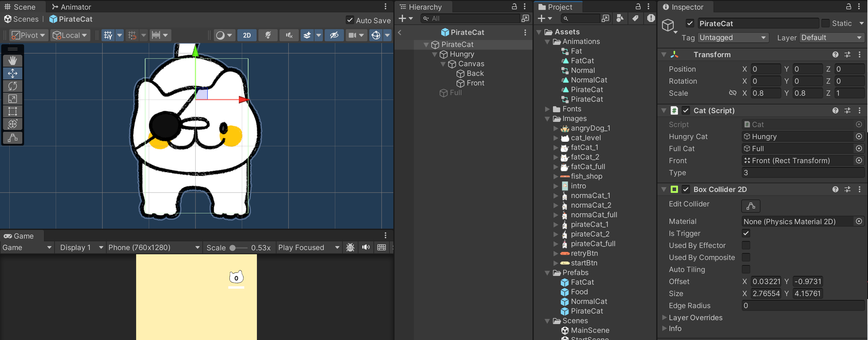Toggle Auto Save checkbox

[x=350, y=20]
